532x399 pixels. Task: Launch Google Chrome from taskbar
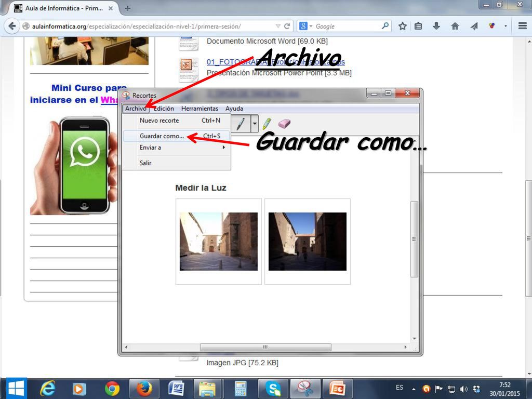112,389
